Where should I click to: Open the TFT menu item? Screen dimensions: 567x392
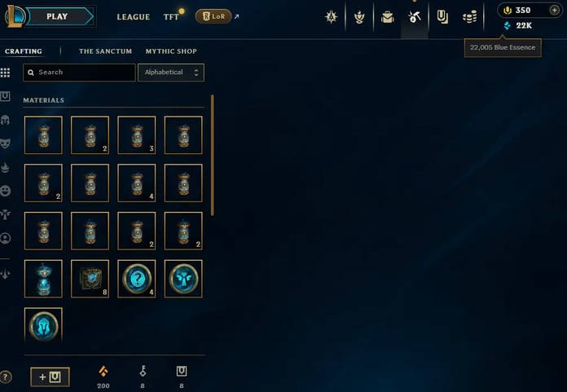pyautogui.click(x=171, y=17)
